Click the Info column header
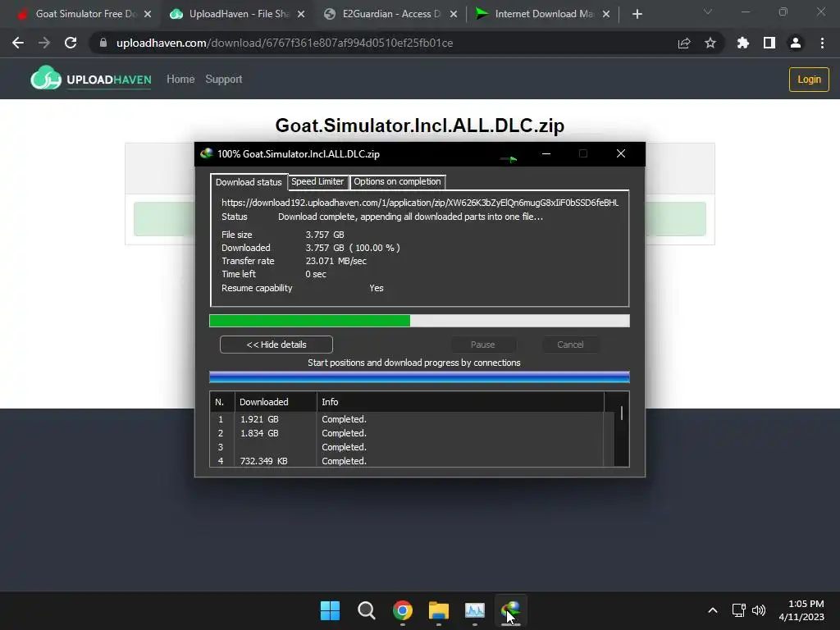The image size is (840, 630). (x=460, y=402)
